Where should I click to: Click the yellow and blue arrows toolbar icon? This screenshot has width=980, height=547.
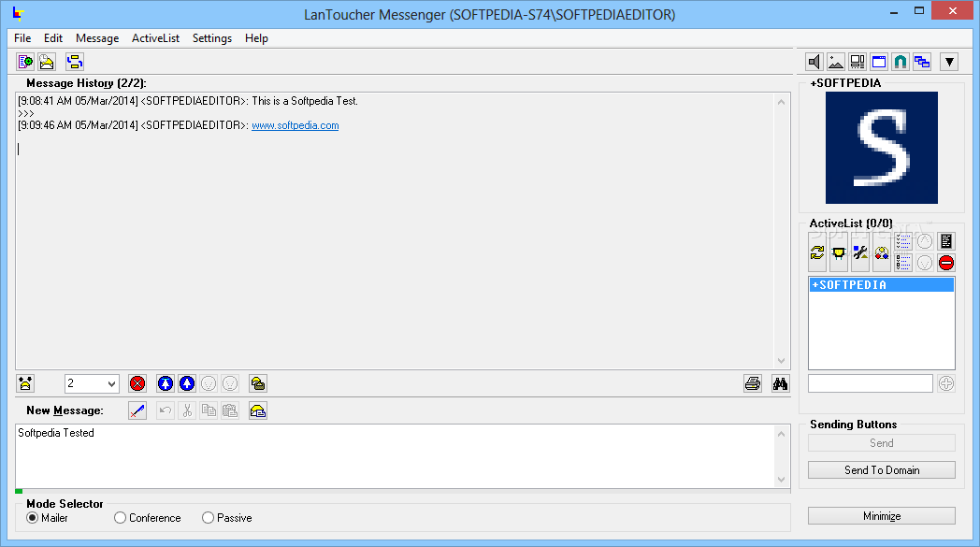[x=75, y=62]
